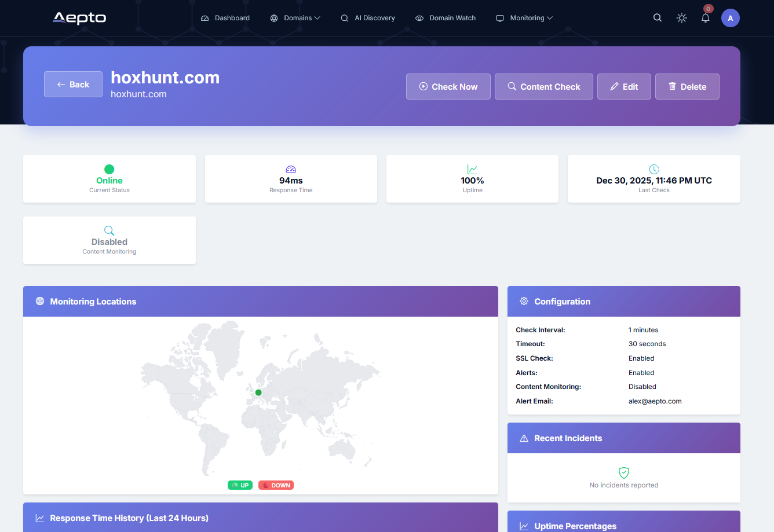Toggle the Disabled Content Monitoring status card
The height and width of the screenshot is (532, 774).
click(109, 240)
